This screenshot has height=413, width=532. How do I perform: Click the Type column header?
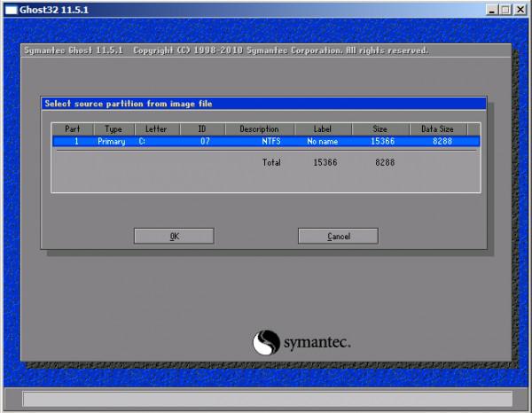coord(113,129)
